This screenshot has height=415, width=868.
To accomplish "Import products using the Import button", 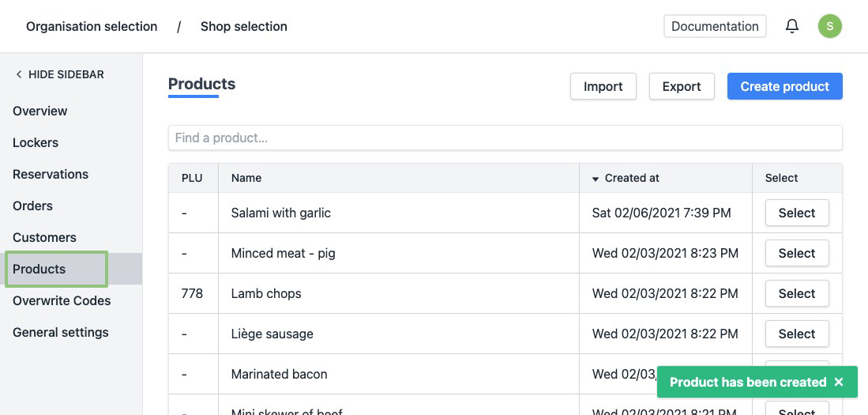I will point(603,86).
